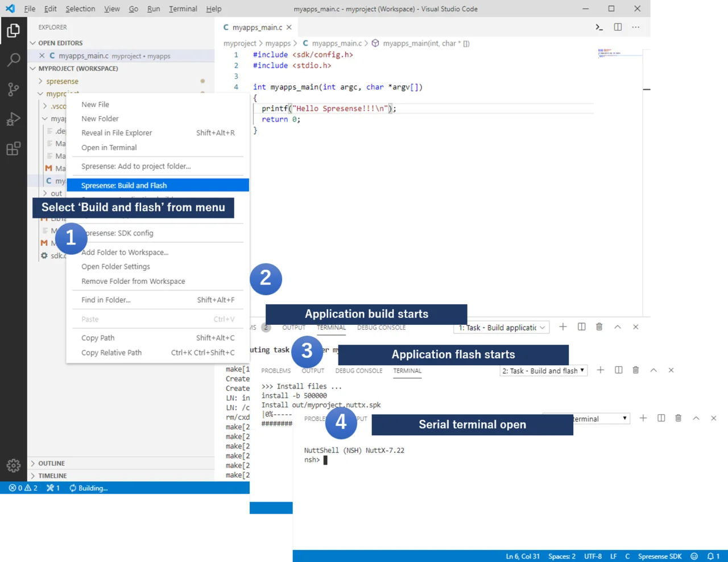Click the nsh> prompt in serial terminal
This screenshot has width=728, height=562.
[x=312, y=460]
